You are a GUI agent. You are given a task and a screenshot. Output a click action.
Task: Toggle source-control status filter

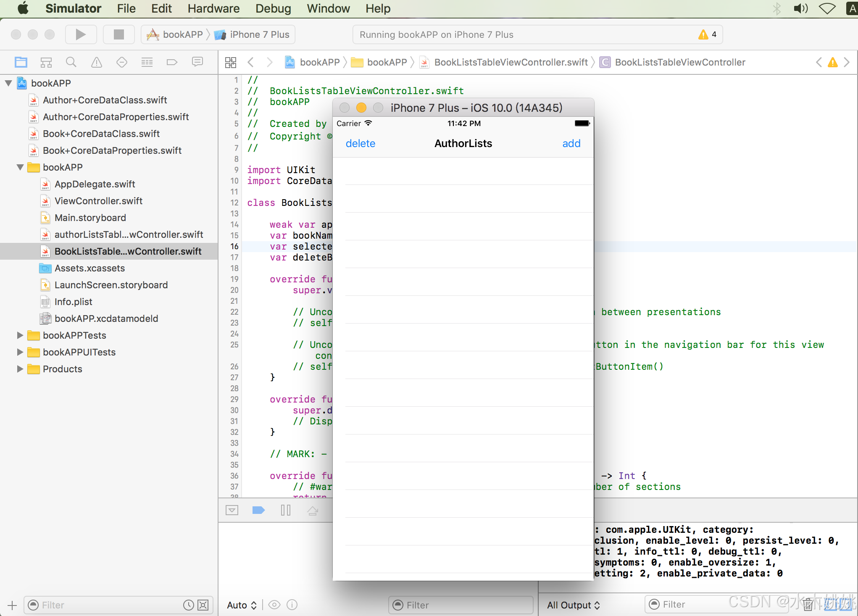[x=203, y=605]
